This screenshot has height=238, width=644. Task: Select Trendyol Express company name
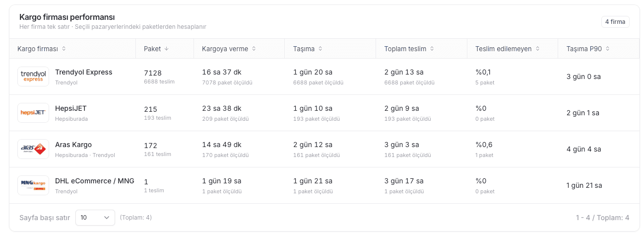(x=84, y=72)
